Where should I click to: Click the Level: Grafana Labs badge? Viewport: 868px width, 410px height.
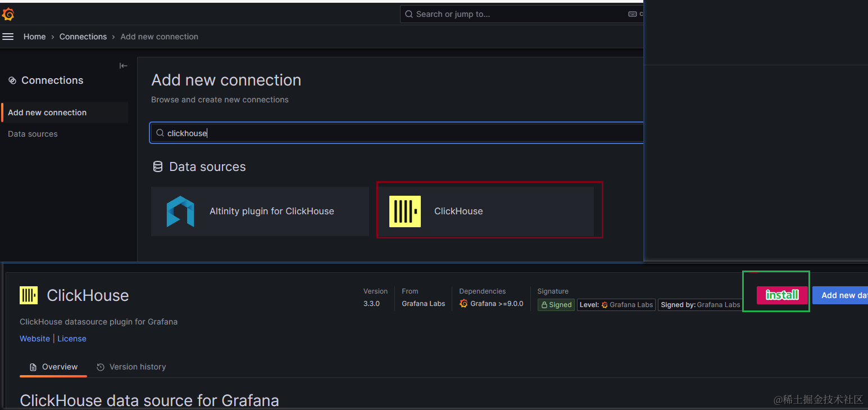coord(616,305)
